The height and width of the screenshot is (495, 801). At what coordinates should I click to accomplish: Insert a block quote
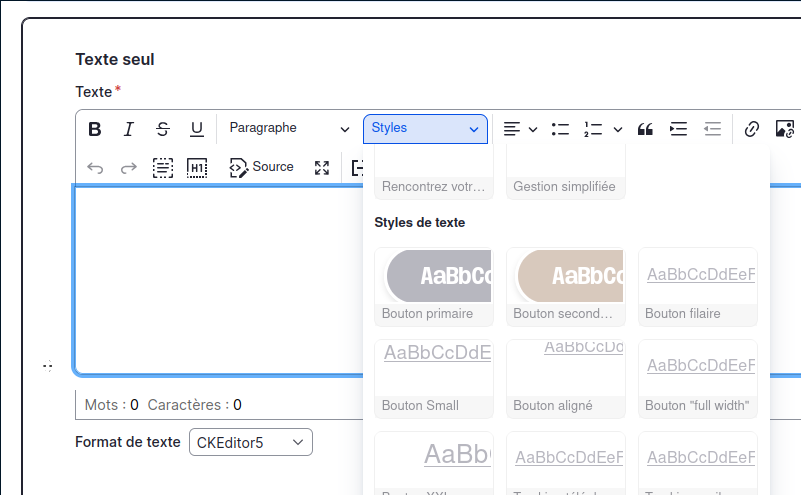point(645,129)
